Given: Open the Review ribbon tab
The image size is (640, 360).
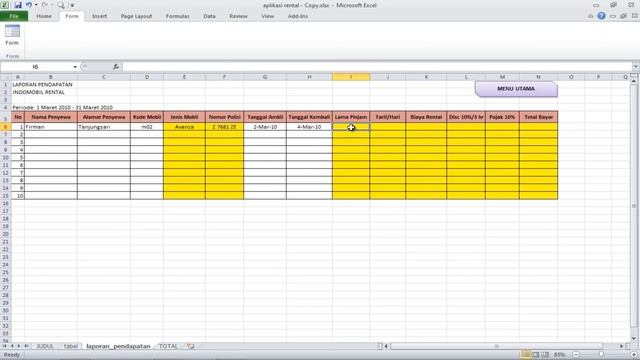Looking at the screenshot, I should (x=238, y=16).
